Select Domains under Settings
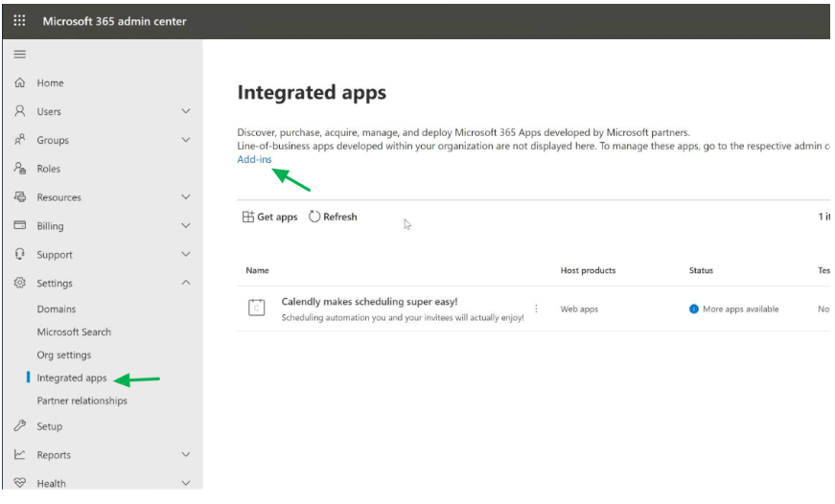 coord(57,309)
